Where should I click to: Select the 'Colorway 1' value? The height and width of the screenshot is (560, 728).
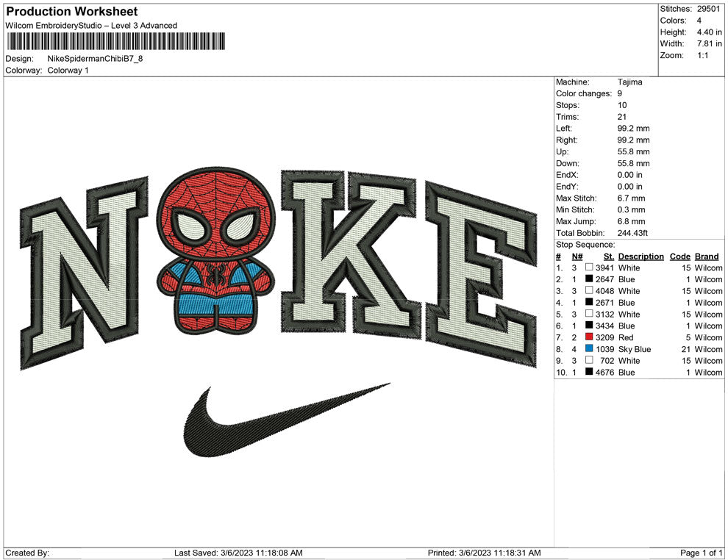pos(68,70)
